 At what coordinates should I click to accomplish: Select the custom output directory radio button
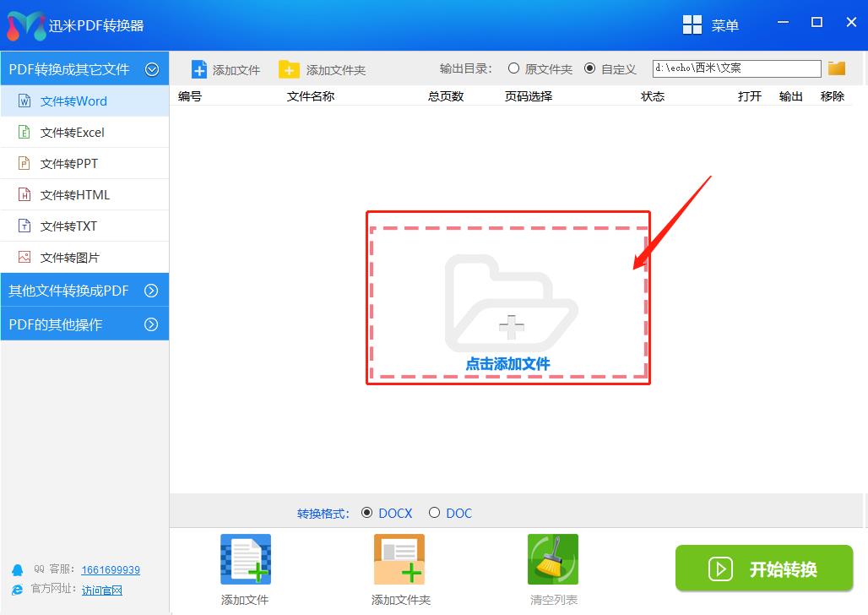pyautogui.click(x=589, y=68)
